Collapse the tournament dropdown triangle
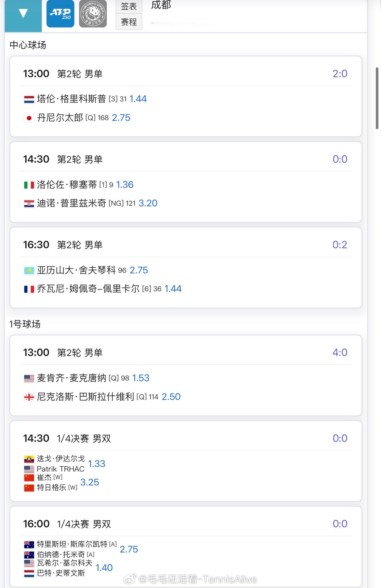The height and width of the screenshot is (588, 381). coord(23,14)
